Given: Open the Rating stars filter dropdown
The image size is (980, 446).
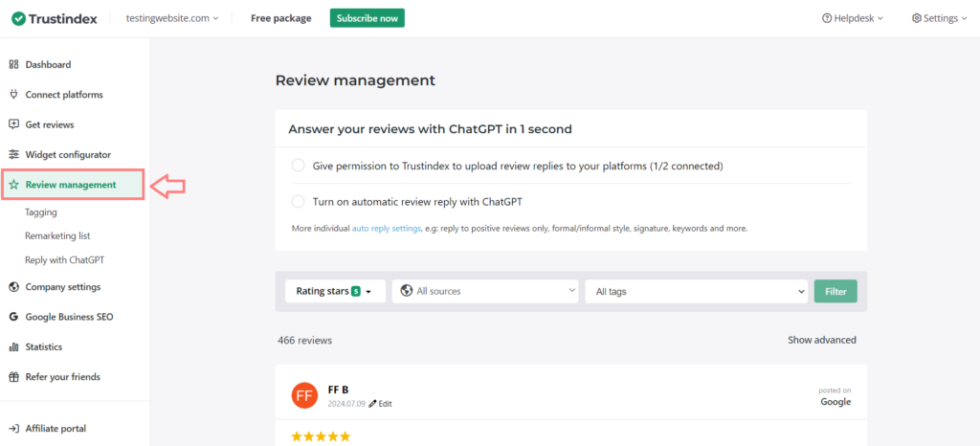Looking at the screenshot, I should (x=335, y=291).
